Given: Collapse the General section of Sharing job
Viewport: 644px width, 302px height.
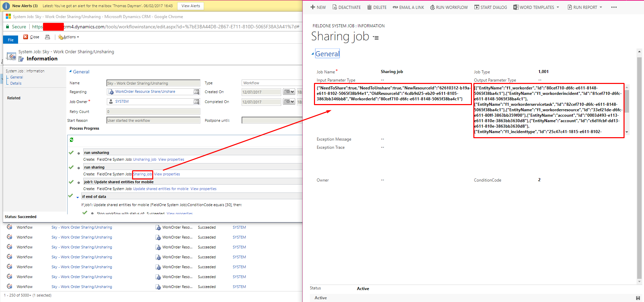Looking at the screenshot, I should [x=313, y=54].
